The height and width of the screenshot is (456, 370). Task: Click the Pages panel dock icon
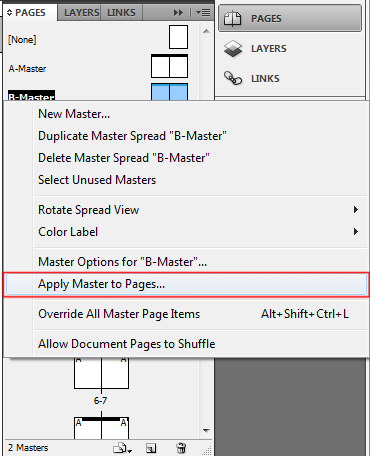(232, 18)
